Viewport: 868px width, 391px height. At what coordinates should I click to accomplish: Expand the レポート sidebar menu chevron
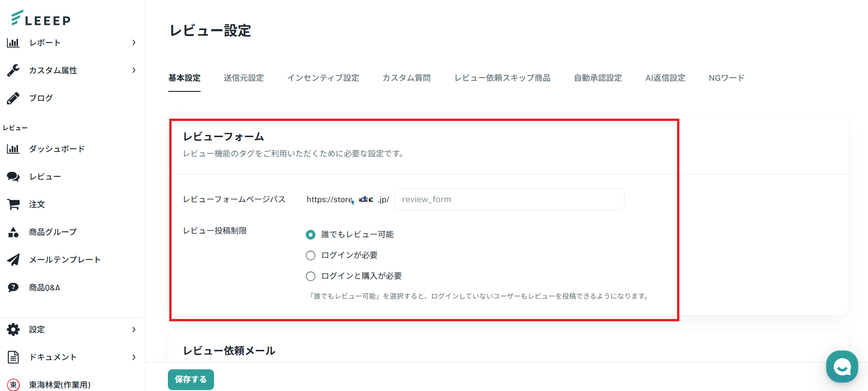[134, 43]
